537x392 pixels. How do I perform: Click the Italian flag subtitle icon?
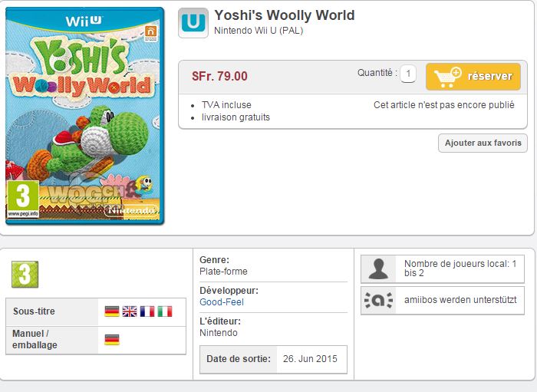coord(165,311)
